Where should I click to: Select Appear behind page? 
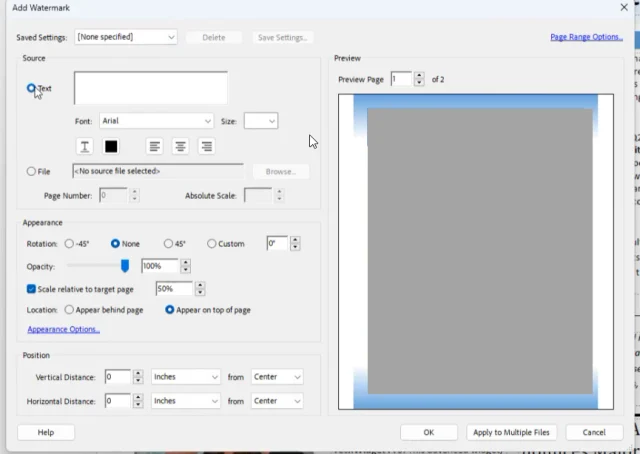[x=69, y=310]
